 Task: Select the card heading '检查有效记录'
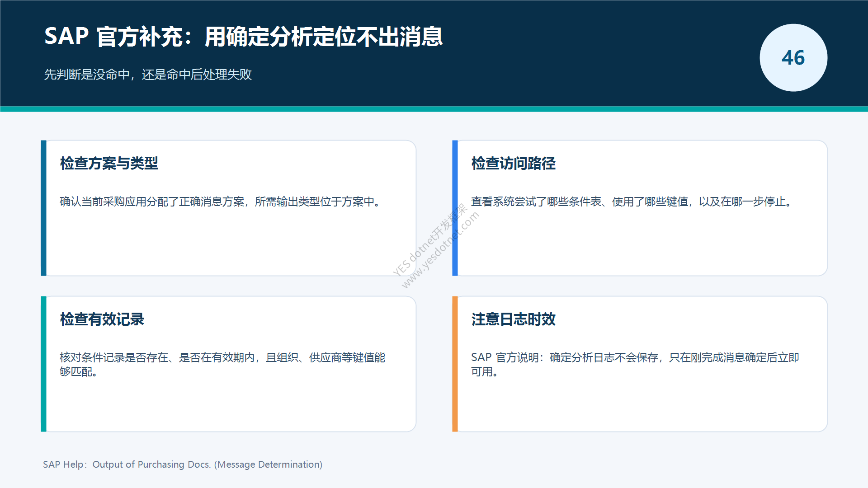[x=102, y=319]
